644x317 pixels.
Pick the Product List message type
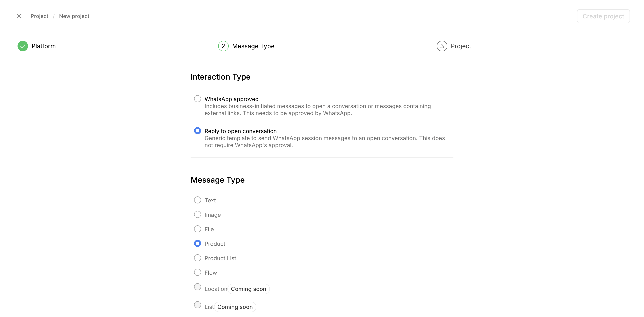(198, 258)
